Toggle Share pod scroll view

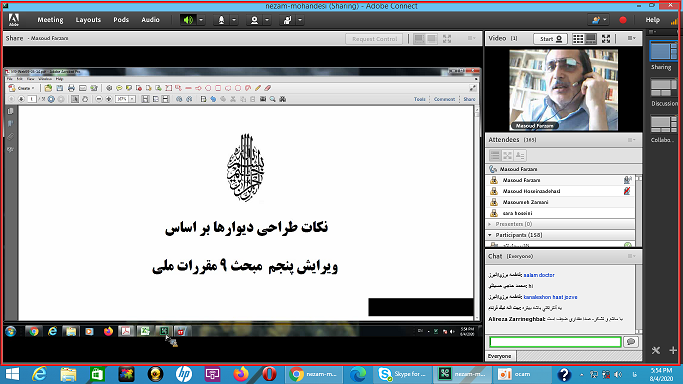(x=431, y=39)
